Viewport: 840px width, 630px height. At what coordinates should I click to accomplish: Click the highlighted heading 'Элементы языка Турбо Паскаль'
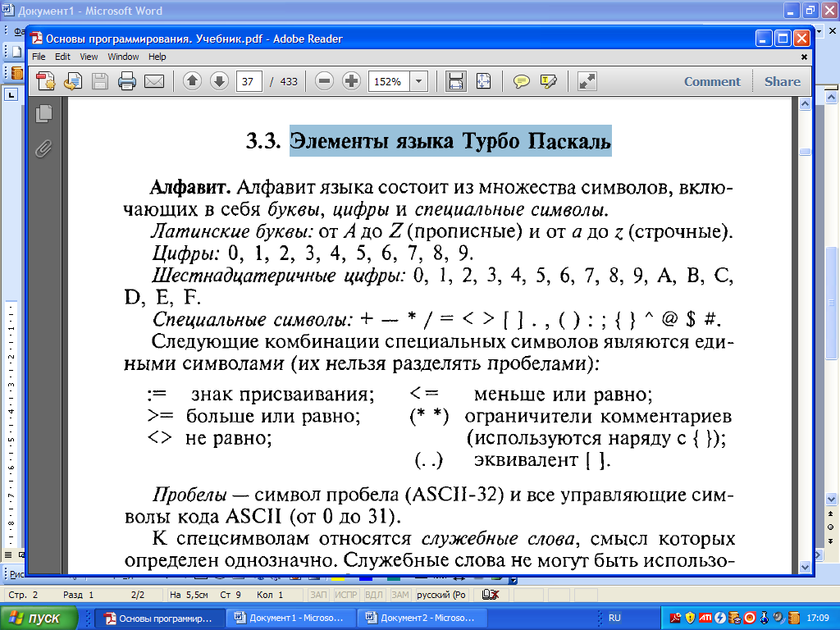pos(450,141)
